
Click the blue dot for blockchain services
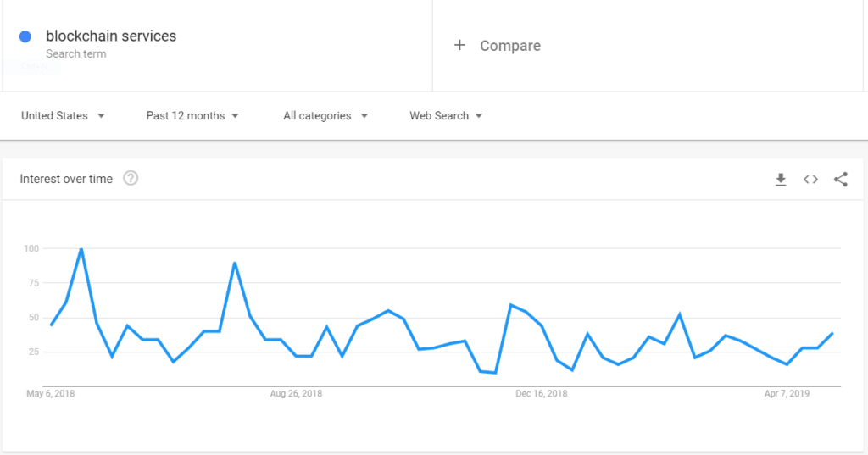tap(25, 36)
